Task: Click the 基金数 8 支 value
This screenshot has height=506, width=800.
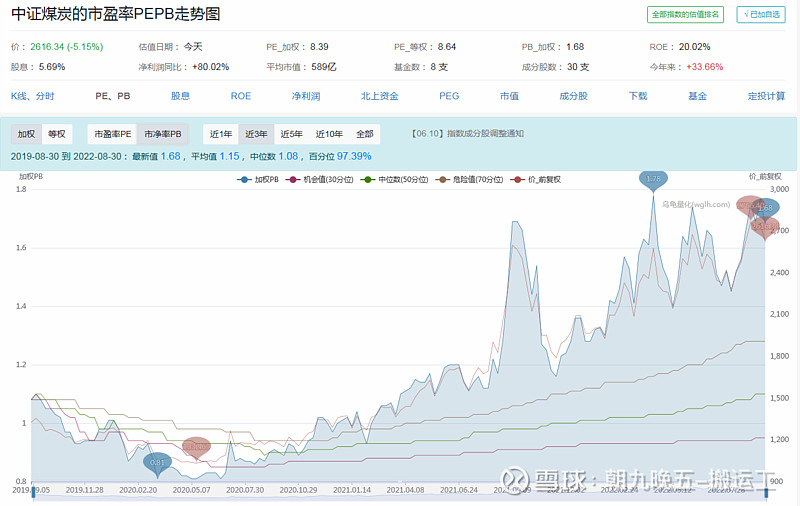Action: tap(439, 67)
